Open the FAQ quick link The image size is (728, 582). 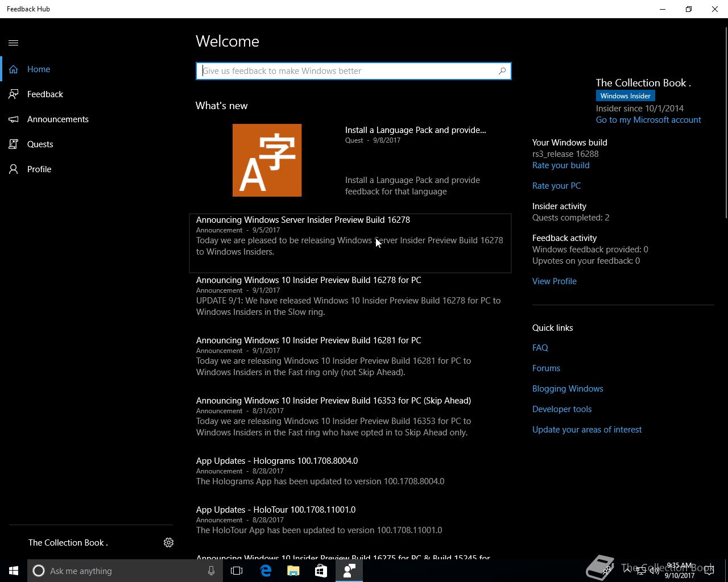(x=540, y=348)
